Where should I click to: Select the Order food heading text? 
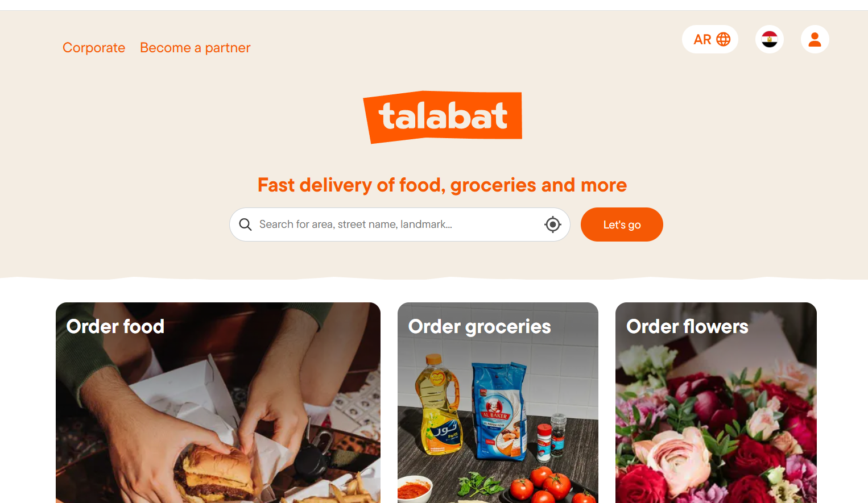115,326
